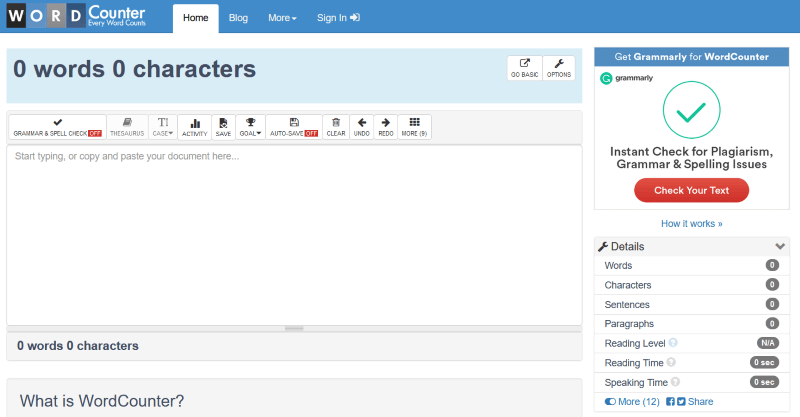The height and width of the screenshot is (417, 800).
Task: Open the Home tab
Action: (x=195, y=18)
